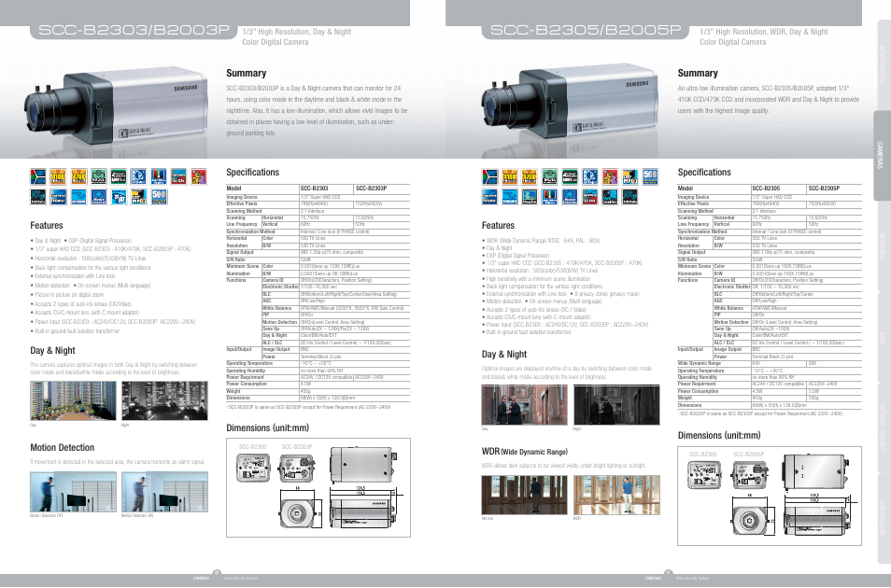
Task: Click the Motion Detection badge on SCC-B2303 page
Action: pyautogui.click(x=98, y=197)
